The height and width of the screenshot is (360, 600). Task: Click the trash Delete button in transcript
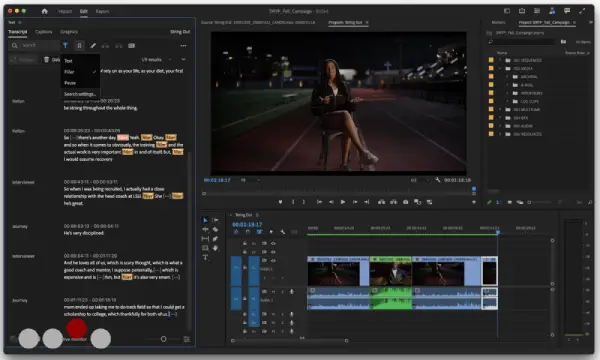[x=52, y=60]
